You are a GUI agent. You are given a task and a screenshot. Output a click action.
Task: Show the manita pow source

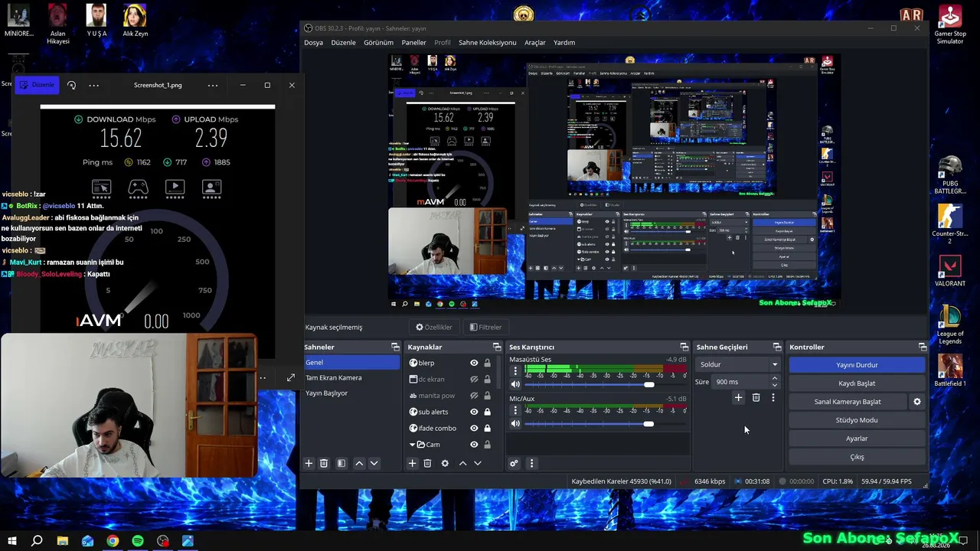pyautogui.click(x=474, y=396)
